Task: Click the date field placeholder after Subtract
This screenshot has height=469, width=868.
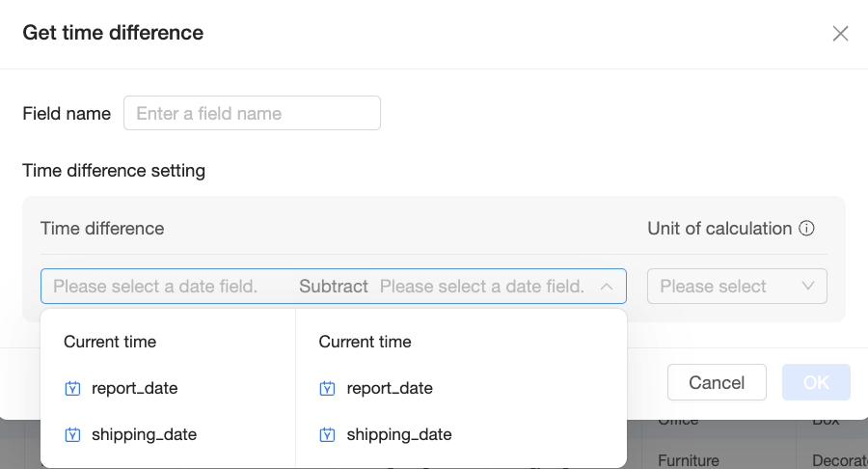Action: (482, 287)
